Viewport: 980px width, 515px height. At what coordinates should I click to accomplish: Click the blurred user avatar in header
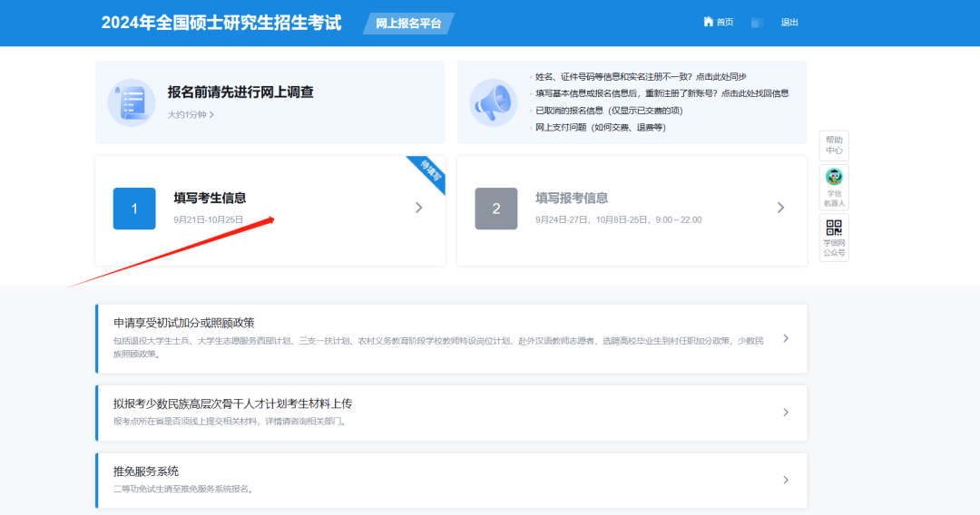[x=757, y=23]
